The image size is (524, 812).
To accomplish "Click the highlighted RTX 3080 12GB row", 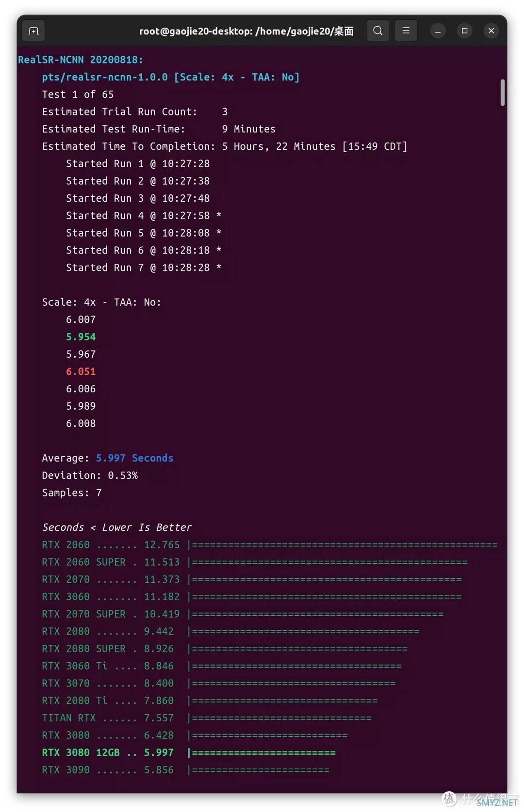I will [189, 753].
